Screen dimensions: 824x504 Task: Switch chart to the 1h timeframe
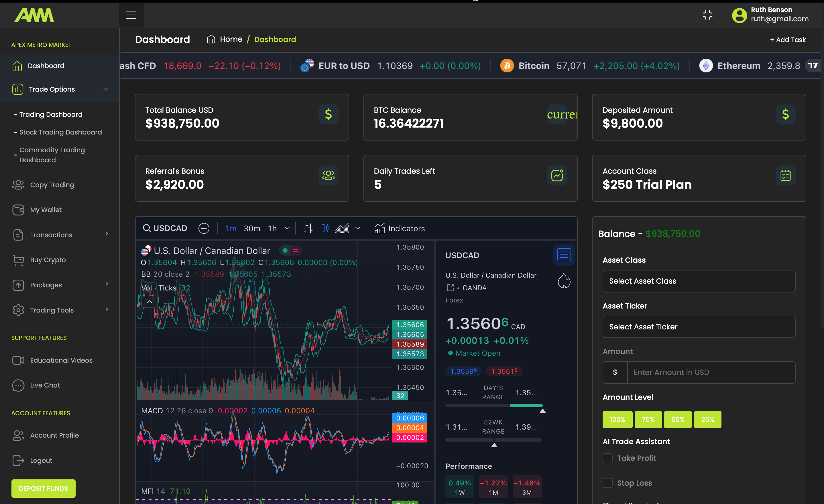[x=272, y=228]
